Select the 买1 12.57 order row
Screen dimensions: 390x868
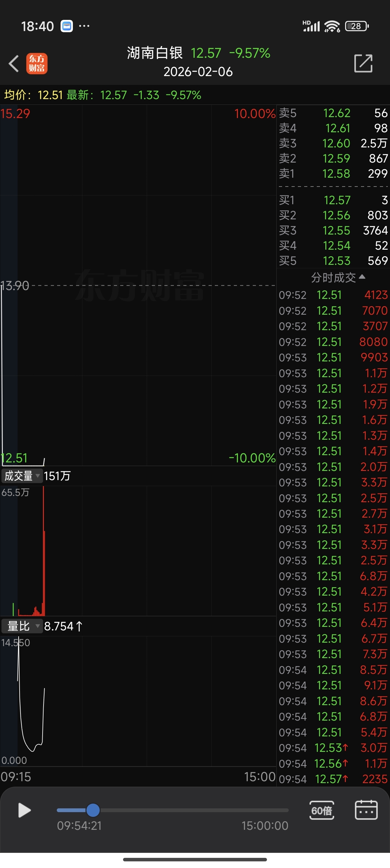pos(333,200)
